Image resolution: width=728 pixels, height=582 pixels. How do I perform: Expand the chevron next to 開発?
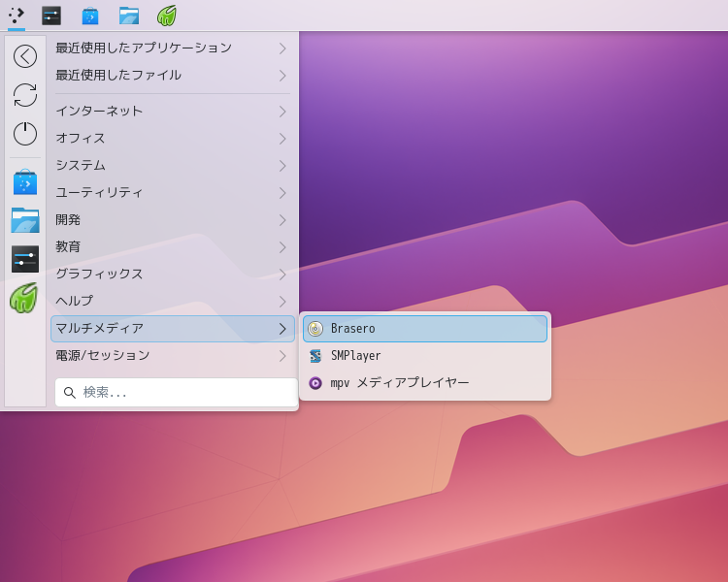coord(282,220)
